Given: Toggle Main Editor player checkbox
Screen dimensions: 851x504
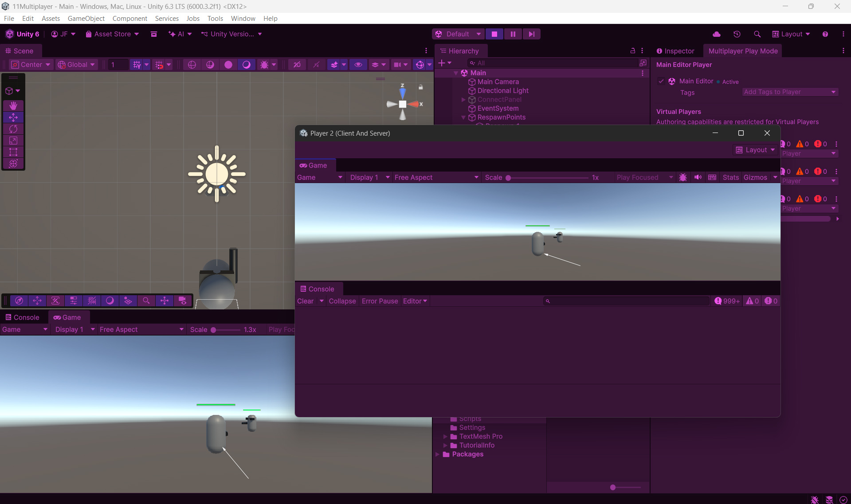Looking at the screenshot, I should tap(661, 81).
